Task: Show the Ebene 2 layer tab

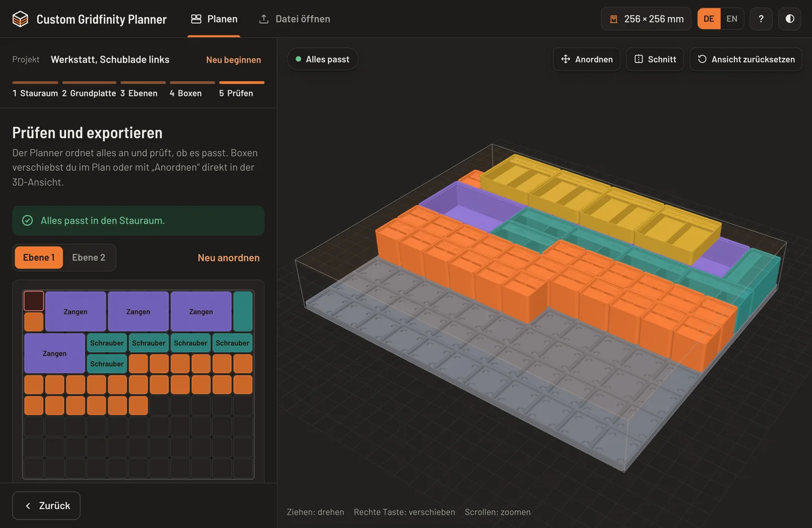Action: pos(89,258)
